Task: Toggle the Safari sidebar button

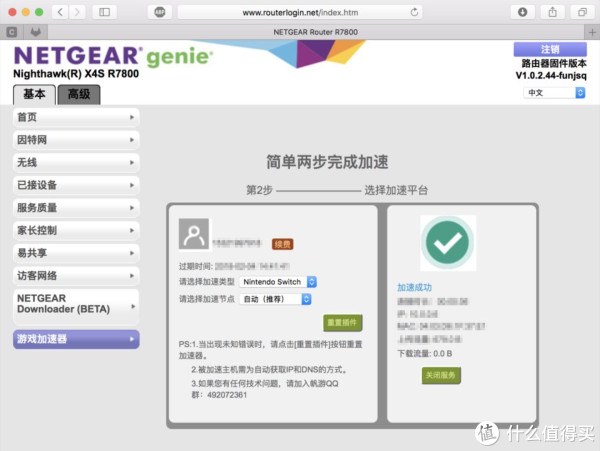Action: click(104, 12)
